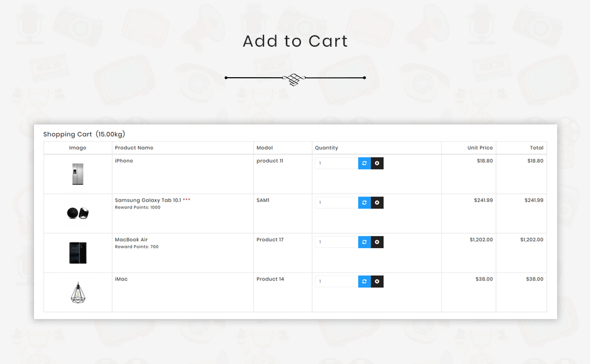Click the 'Add to Cart' page title
Image resolution: width=590 pixels, height=364 pixels.
coord(296,41)
